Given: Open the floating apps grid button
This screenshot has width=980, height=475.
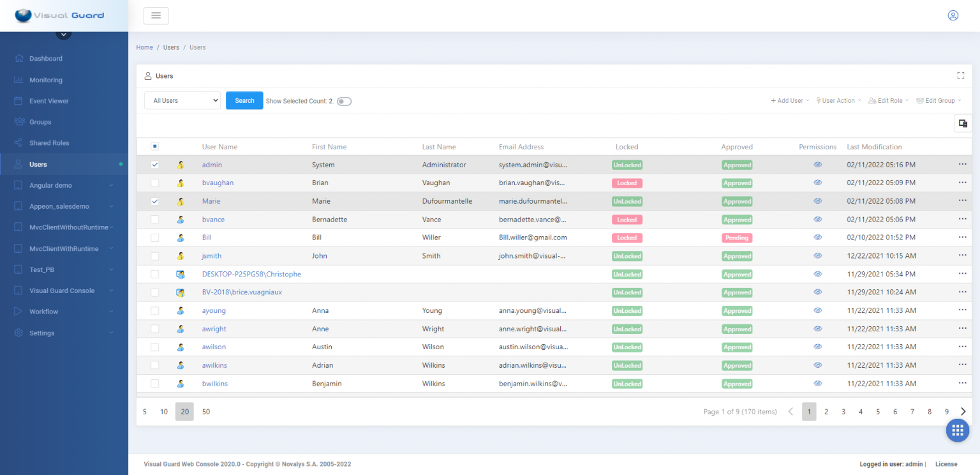Looking at the screenshot, I should click(957, 430).
